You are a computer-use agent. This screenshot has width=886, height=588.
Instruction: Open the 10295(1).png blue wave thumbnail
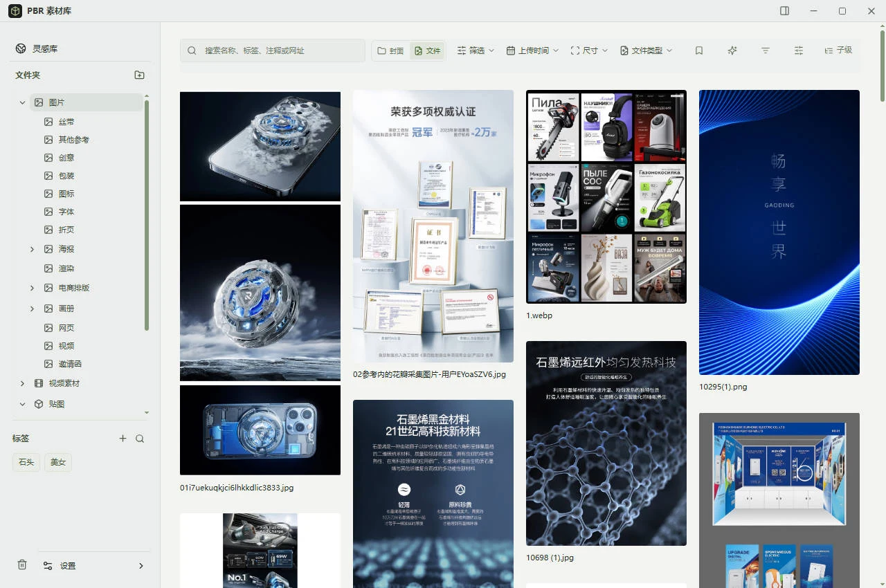779,232
